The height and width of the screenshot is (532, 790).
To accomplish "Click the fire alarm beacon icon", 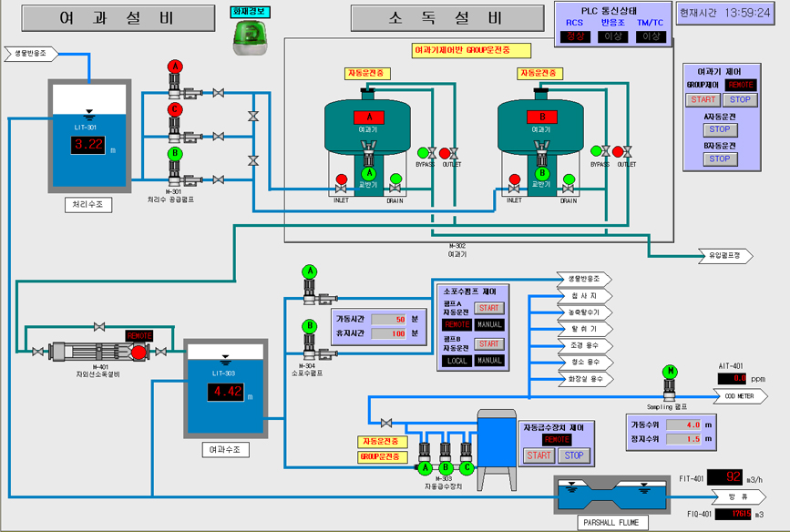I will point(244,36).
